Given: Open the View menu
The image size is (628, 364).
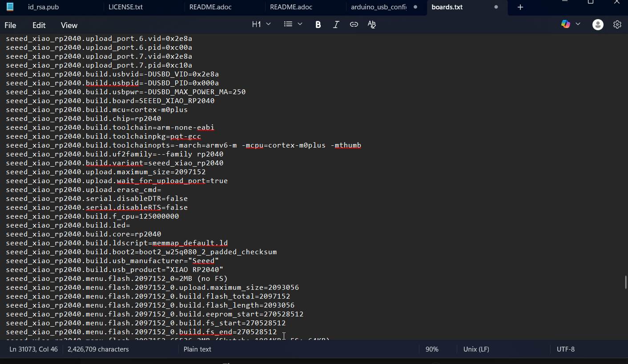Looking at the screenshot, I should pos(69,25).
